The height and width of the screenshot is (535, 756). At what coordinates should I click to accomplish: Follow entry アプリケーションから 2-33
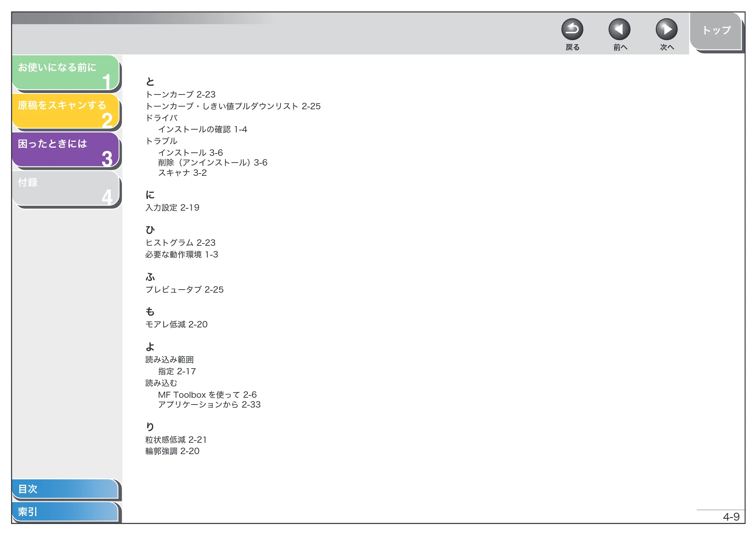tap(209, 405)
